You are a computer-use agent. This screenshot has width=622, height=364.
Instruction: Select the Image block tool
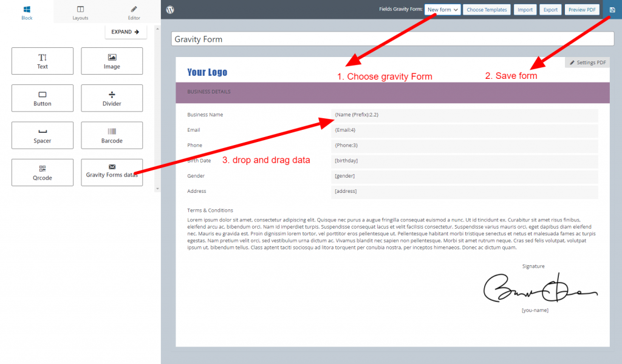[112, 61]
